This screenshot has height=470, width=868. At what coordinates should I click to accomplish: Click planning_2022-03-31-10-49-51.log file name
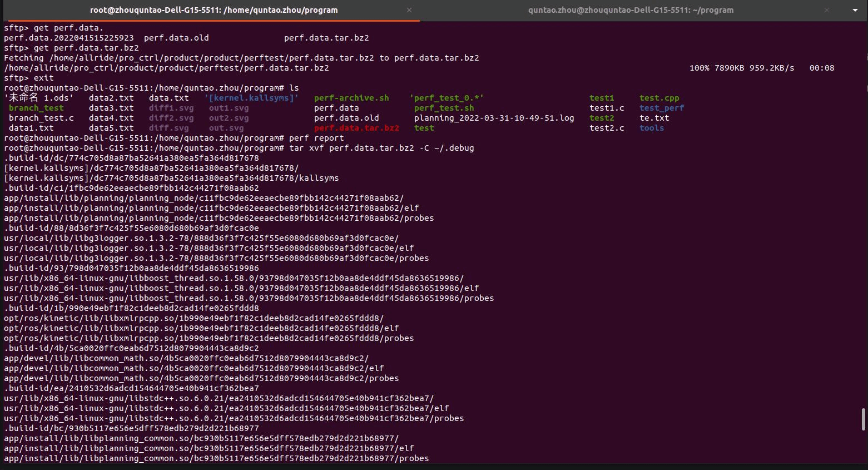pos(494,118)
